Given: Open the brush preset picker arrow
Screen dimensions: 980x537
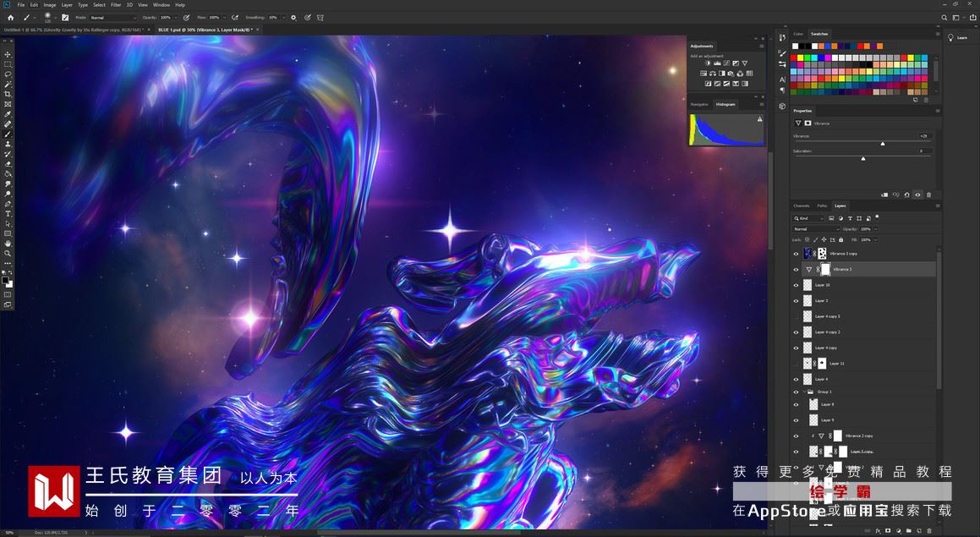Looking at the screenshot, I should (x=56, y=18).
